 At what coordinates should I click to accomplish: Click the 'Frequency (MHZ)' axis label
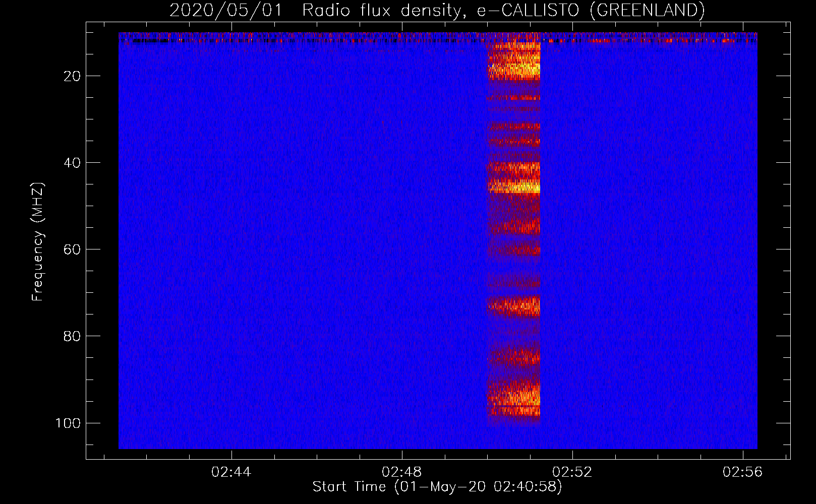38,241
